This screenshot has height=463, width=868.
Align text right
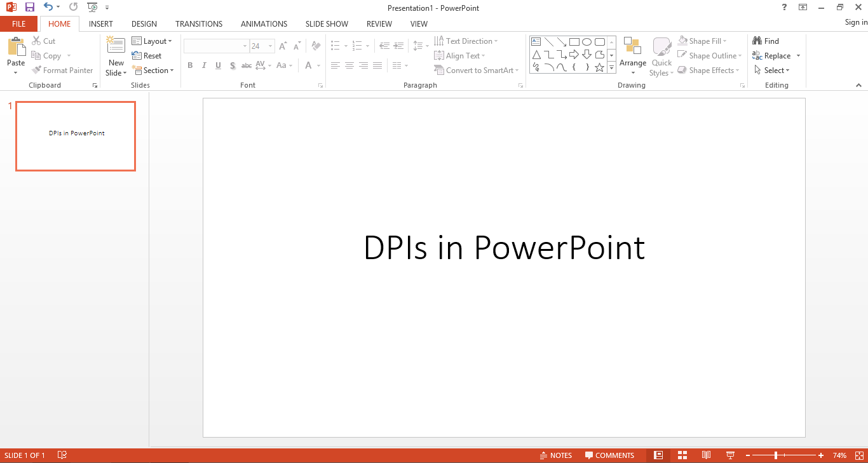coord(363,65)
